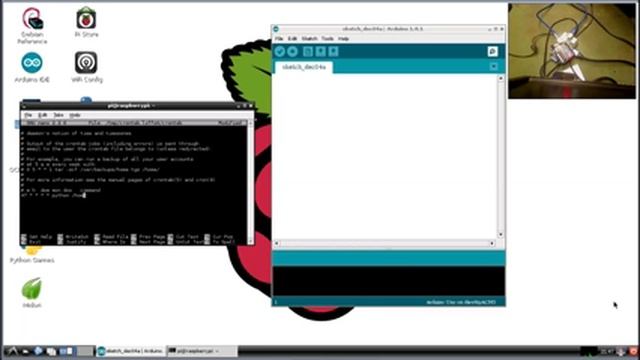
Task: Click the terminal window vertical scrollbar
Action: point(250,182)
